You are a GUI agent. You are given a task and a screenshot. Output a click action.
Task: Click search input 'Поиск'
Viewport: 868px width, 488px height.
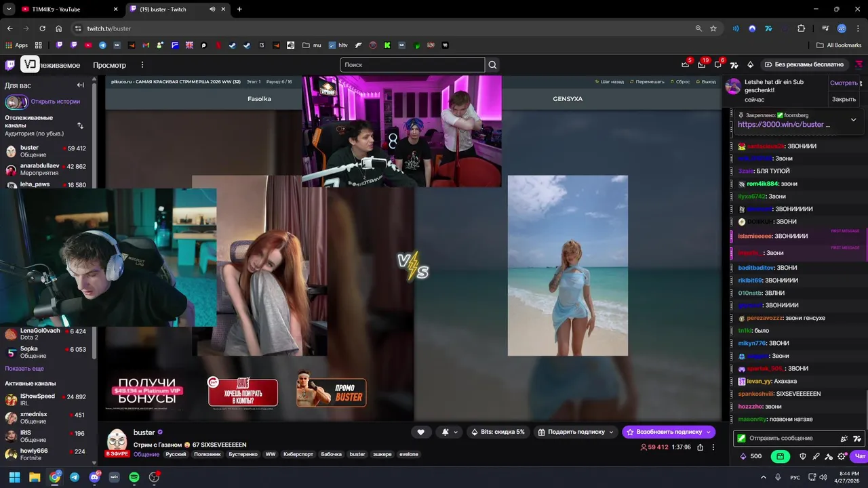[x=412, y=65]
